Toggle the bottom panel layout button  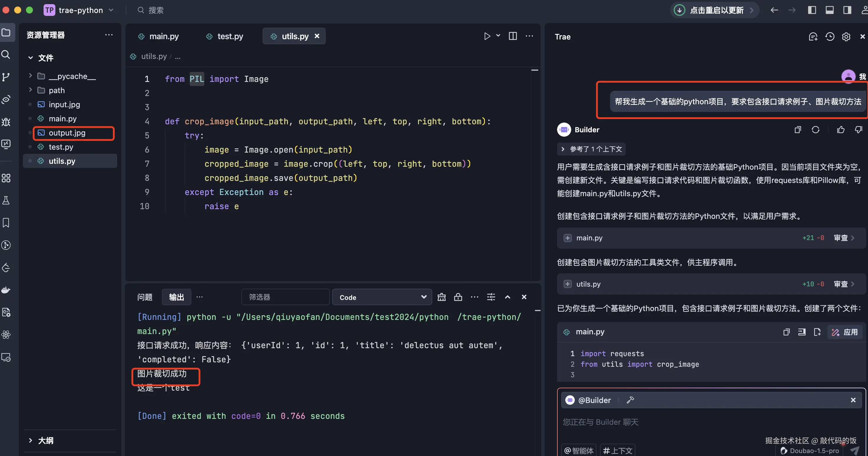[x=830, y=10]
